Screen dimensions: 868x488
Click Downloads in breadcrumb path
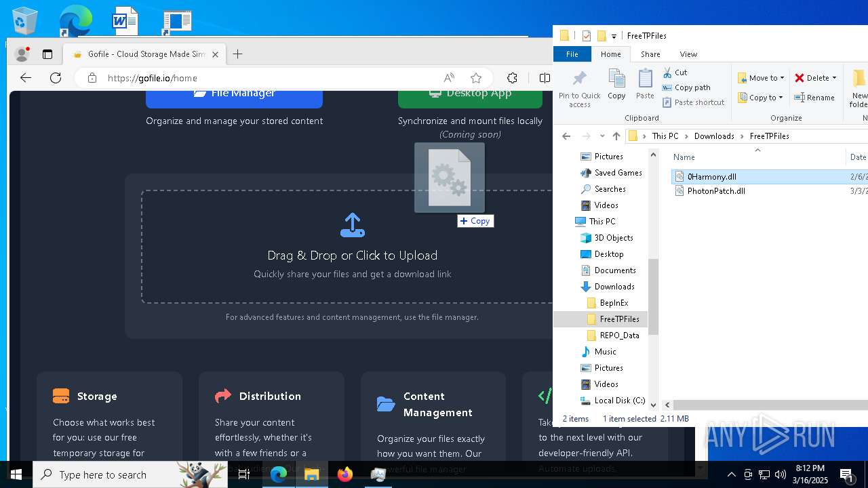714,136
